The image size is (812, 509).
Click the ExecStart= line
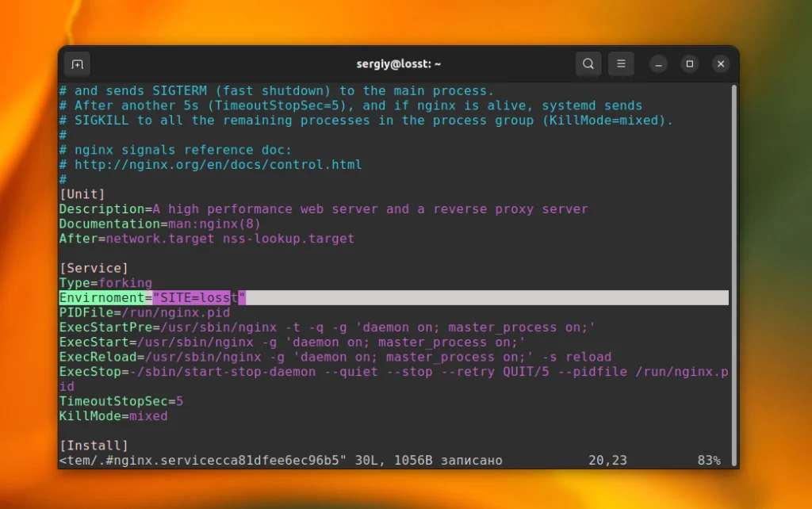pyautogui.click(x=293, y=343)
